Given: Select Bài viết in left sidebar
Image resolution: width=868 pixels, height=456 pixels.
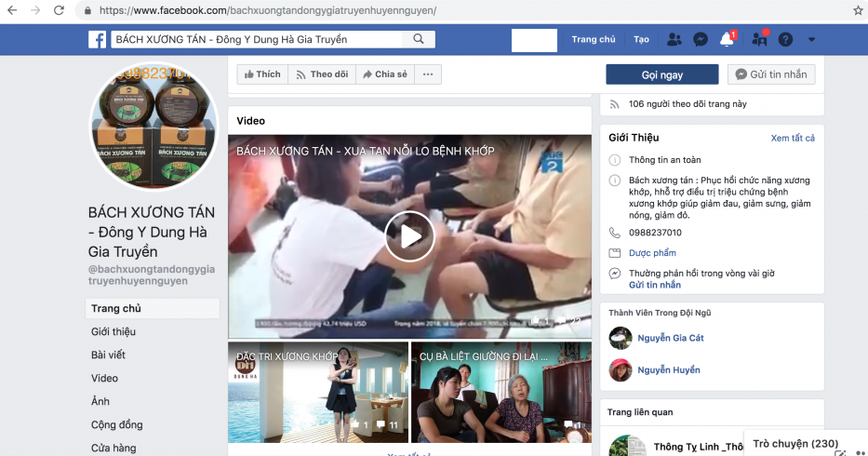Looking at the screenshot, I should pos(108,355).
